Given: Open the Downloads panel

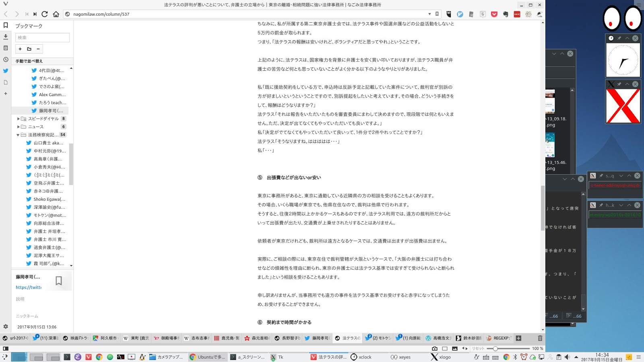Looking at the screenshot, I should pyautogui.click(x=6, y=37).
